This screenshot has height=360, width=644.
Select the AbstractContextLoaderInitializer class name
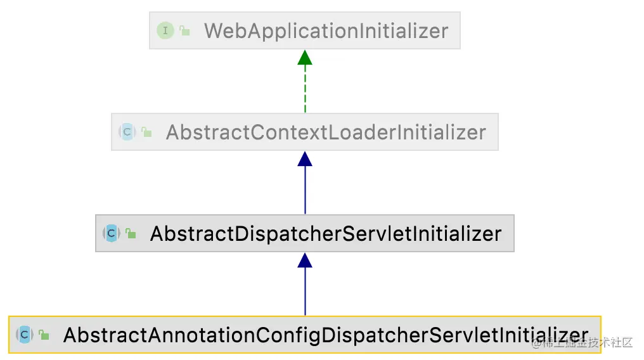[x=326, y=132]
